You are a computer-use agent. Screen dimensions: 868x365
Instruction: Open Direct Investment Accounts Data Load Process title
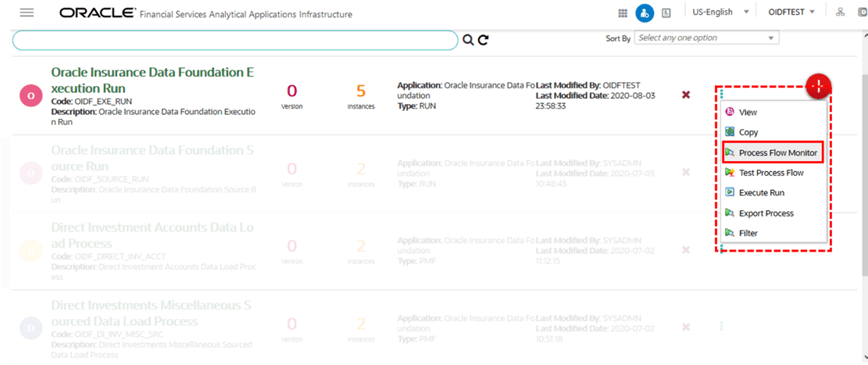pos(152,235)
